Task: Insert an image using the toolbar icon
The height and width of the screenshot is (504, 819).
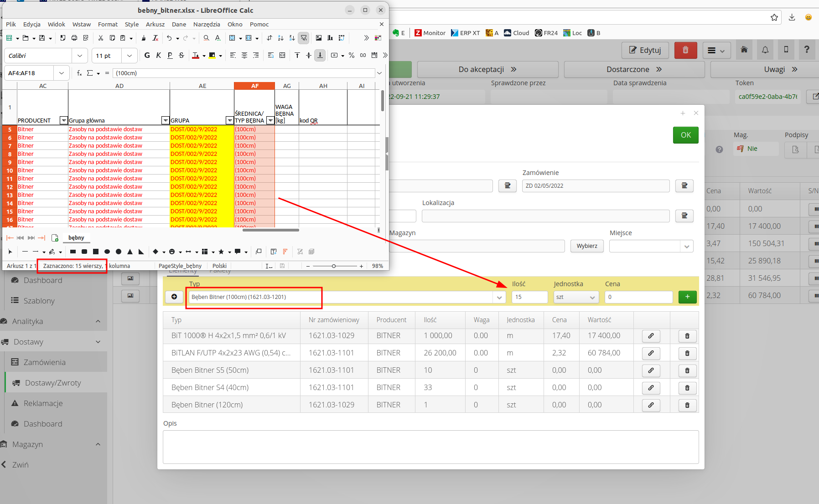Action: tap(318, 38)
